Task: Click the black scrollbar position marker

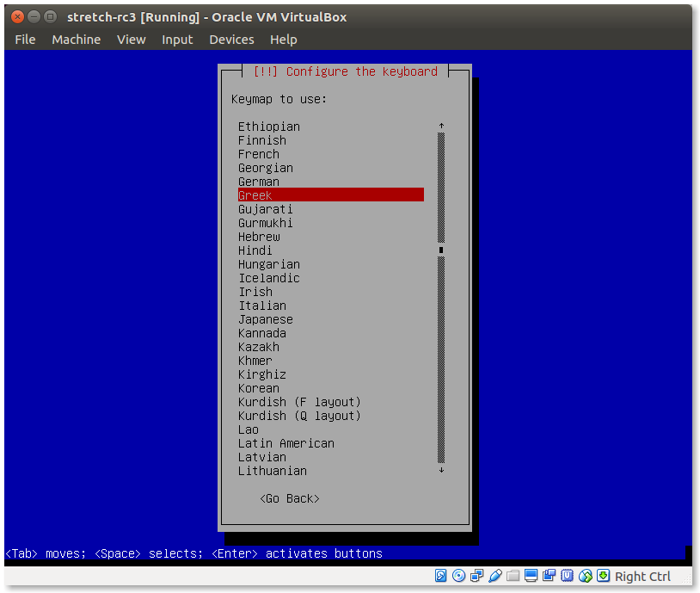Action: coord(441,250)
